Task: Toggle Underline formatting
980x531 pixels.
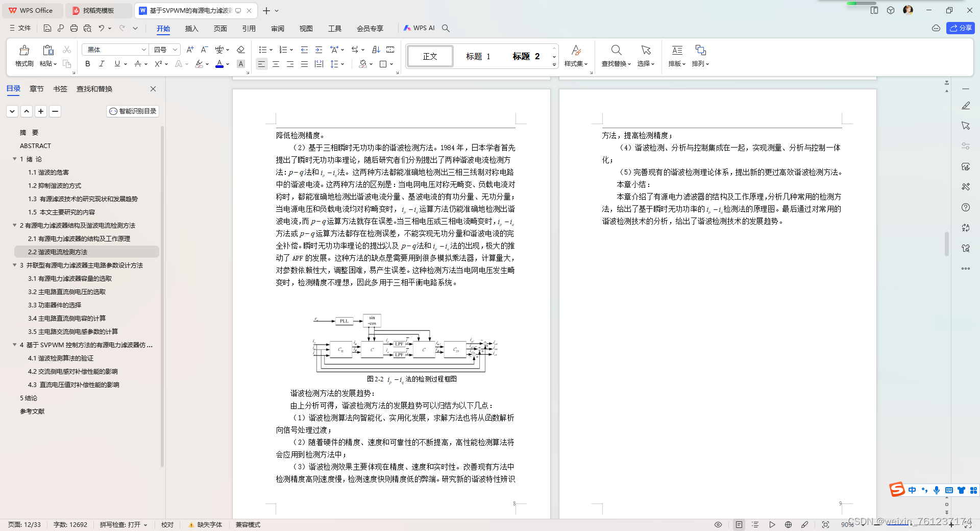Action: [x=117, y=64]
